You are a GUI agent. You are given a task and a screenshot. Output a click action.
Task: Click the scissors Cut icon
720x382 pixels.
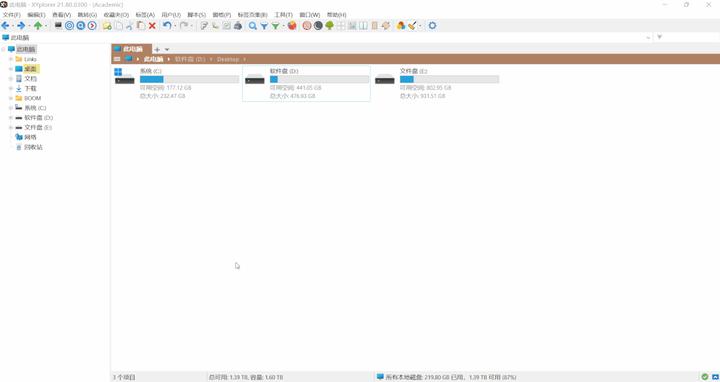130,26
